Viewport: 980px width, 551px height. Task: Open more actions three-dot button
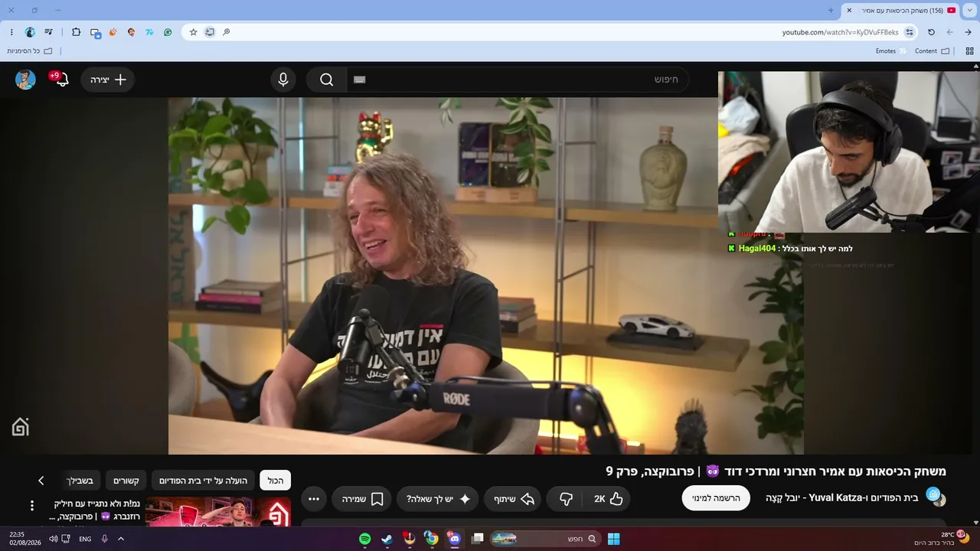click(314, 499)
